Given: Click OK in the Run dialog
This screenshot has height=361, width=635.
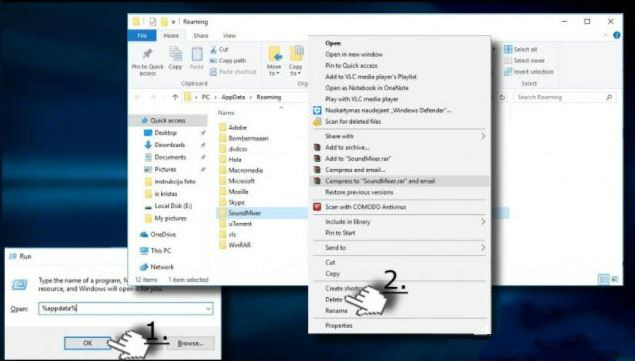Looking at the screenshot, I should pos(87,343).
